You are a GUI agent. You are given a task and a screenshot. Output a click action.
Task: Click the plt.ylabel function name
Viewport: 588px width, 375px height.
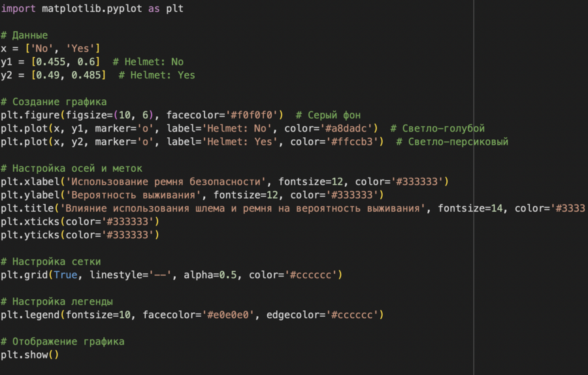pyautogui.click(x=30, y=195)
